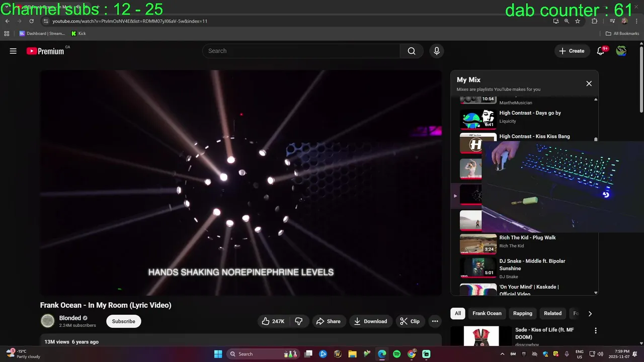Dislike the video with thumbs down

299,321
